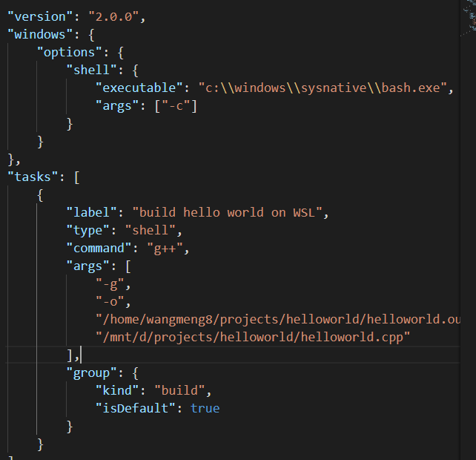Select the "shell" type value
The width and height of the screenshot is (476, 460).
click(x=151, y=231)
